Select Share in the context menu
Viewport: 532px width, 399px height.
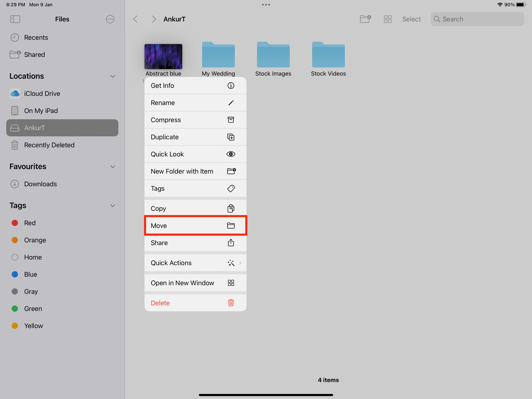195,243
